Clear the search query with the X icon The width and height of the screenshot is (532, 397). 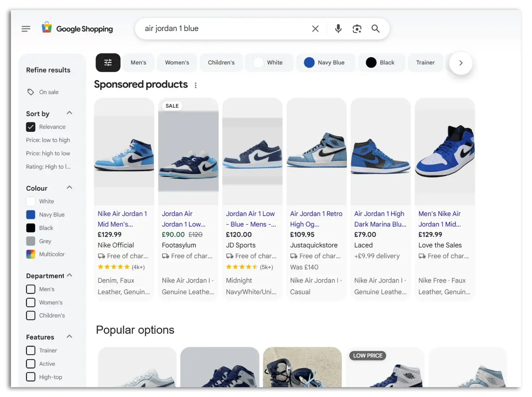click(x=315, y=28)
